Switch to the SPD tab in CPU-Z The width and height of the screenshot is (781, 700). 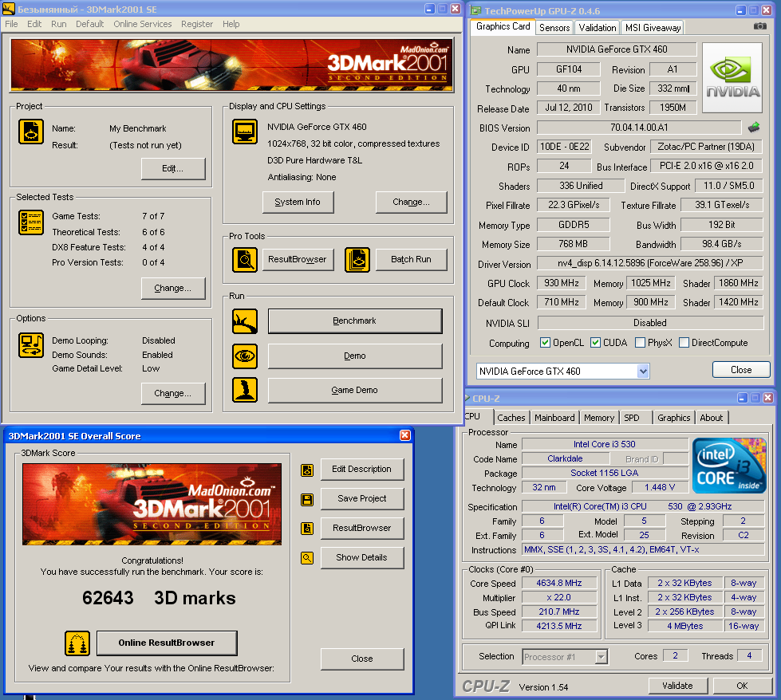tap(632, 418)
